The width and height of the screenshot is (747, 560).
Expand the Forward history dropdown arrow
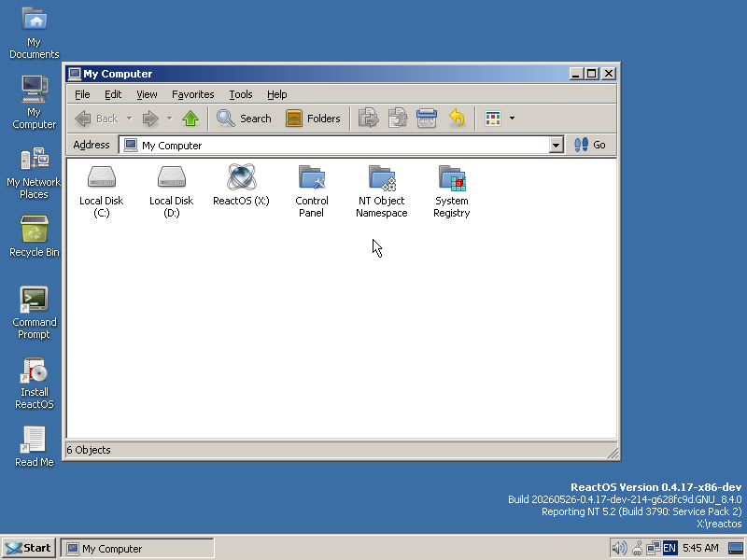click(170, 119)
